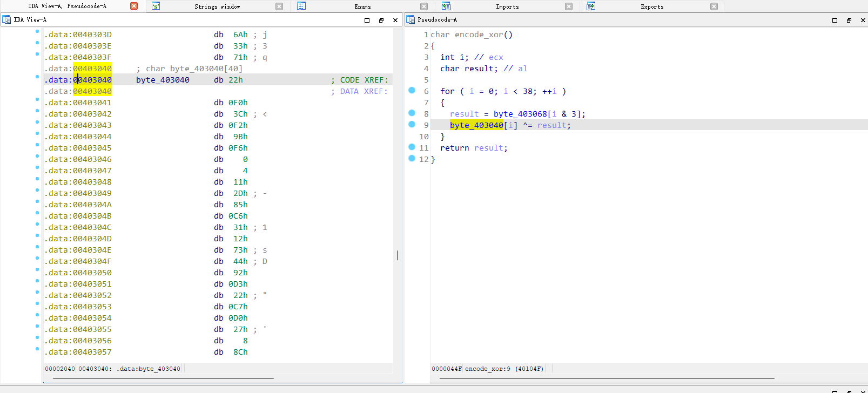Image resolution: width=868 pixels, height=393 pixels.
Task: Click 'char result; // al' declaration line
Action: click(483, 69)
